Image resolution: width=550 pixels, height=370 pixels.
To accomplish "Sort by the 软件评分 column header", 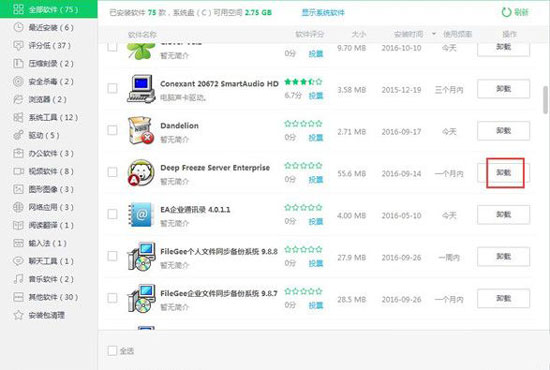I will tap(310, 34).
